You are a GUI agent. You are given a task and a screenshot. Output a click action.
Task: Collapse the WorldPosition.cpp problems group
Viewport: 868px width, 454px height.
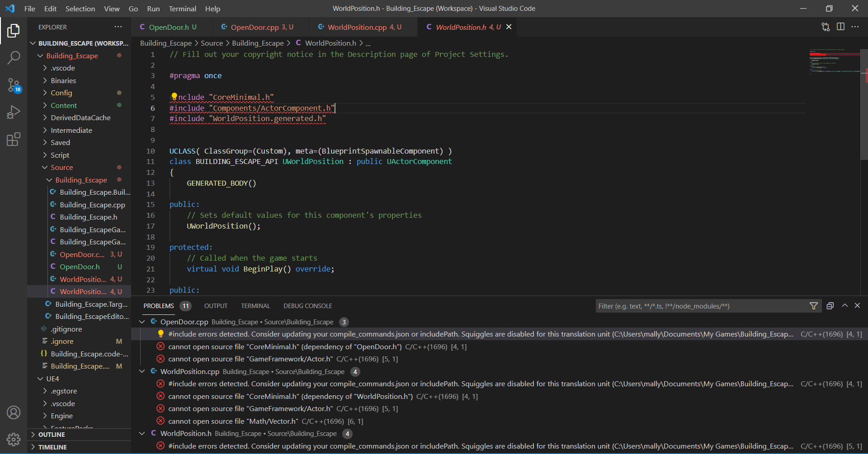pos(142,371)
